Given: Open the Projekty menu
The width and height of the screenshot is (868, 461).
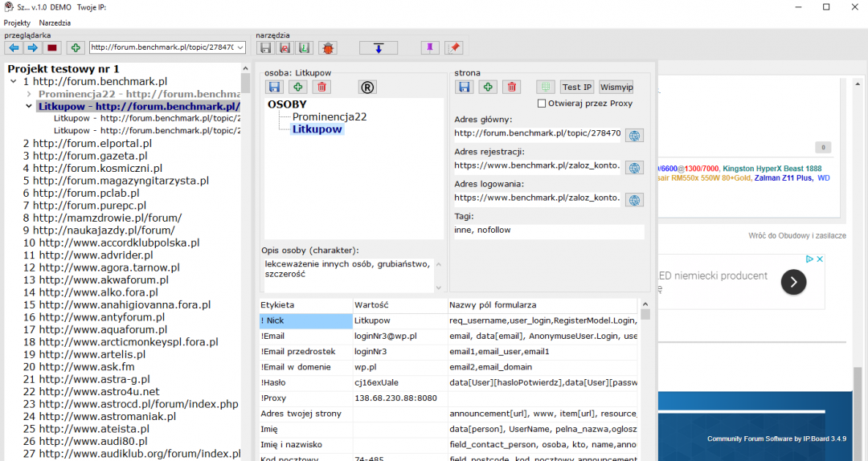Looking at the screenshot, I should tap(17, 23).
